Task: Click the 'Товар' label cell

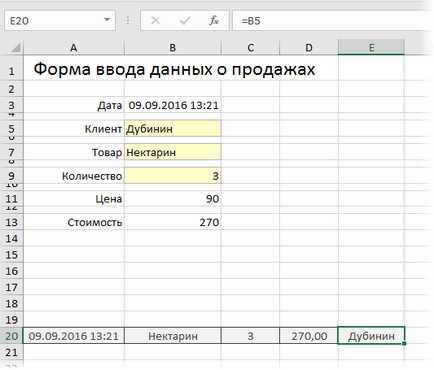Action: click(x=74, y=152)
